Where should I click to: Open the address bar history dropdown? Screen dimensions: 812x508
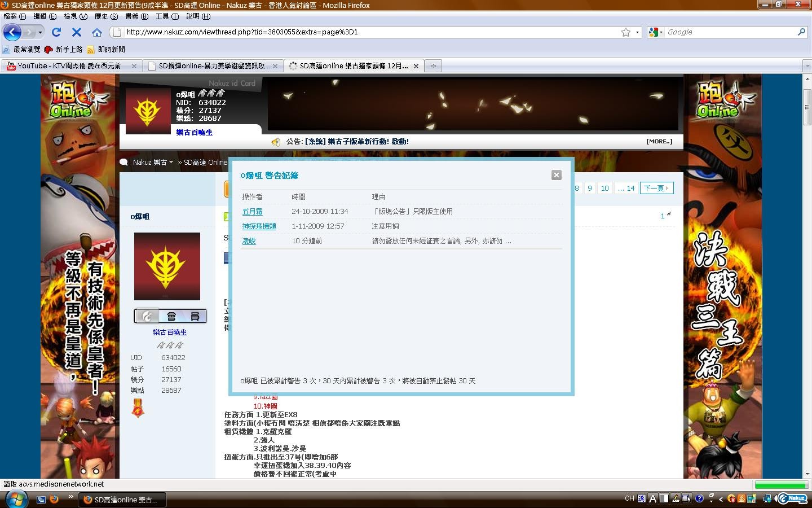click(637, 32)
